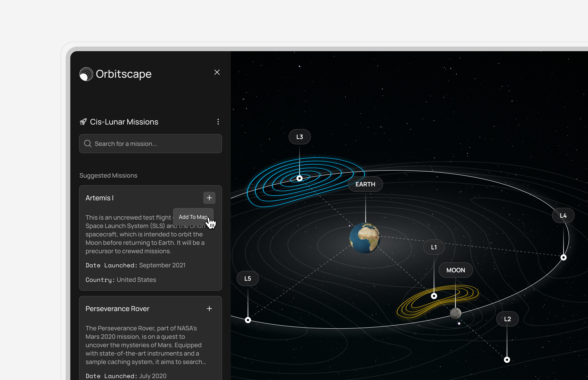The height and width of the screenshot is (380, 588).
Task: Click Country United States text
Action: pyautogui.click(x=121, y=280)
